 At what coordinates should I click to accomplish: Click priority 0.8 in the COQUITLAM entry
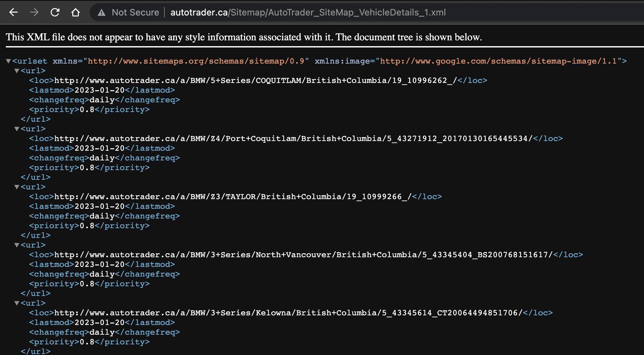coord(87,109)
